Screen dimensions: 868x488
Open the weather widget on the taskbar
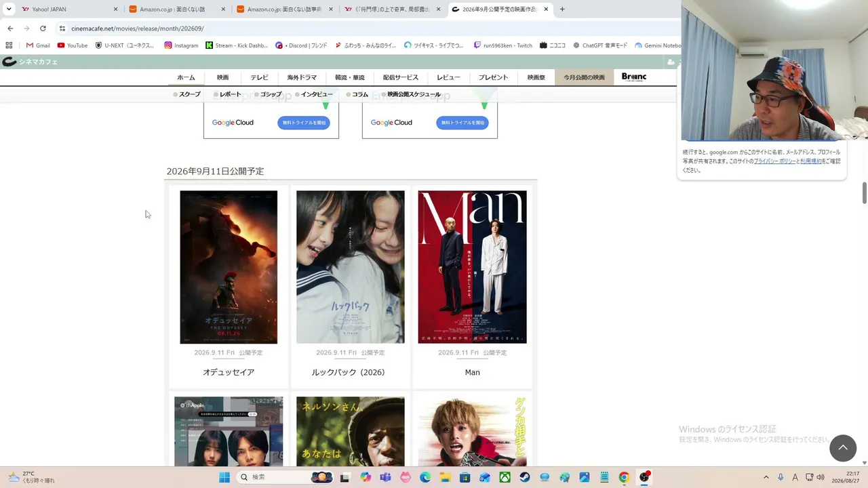(x=31, y=477)
